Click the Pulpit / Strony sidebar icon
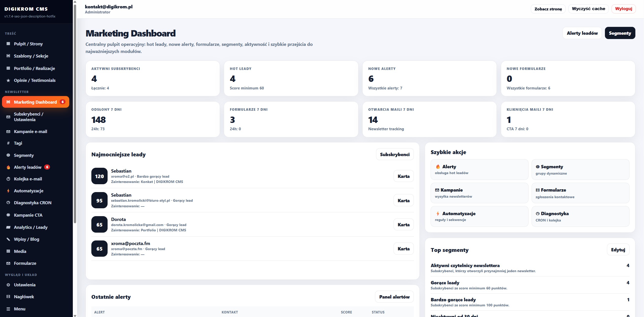This screenshot has height=317, width=644. [8, 44]
